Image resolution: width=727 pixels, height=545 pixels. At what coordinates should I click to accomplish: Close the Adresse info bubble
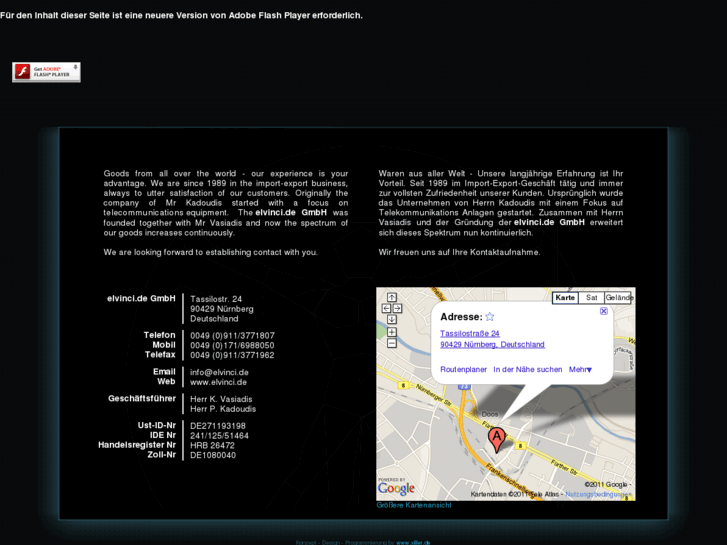[604, 311]
